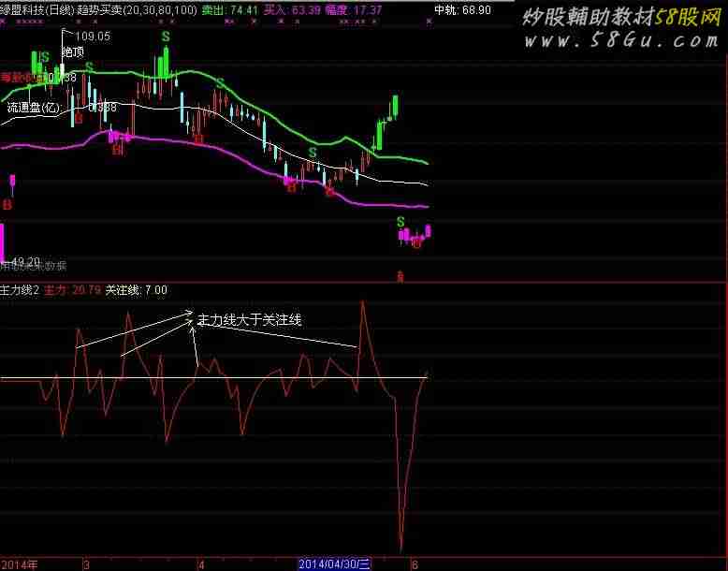Select the 主力线2 indicator name

pos(20,290)
